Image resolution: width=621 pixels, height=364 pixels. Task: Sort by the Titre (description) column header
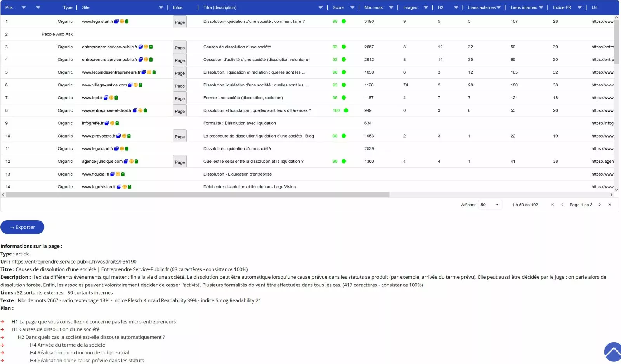tap(220, 7)
